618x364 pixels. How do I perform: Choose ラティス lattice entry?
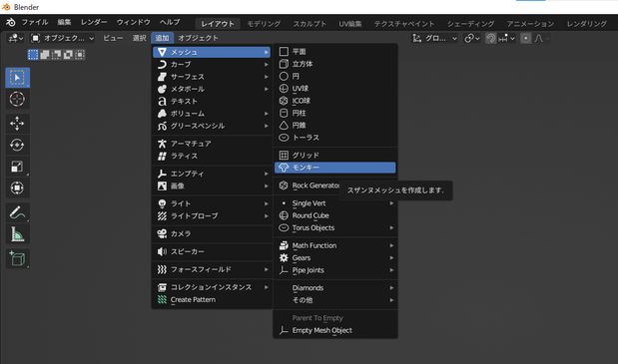(x=212, y=156)
